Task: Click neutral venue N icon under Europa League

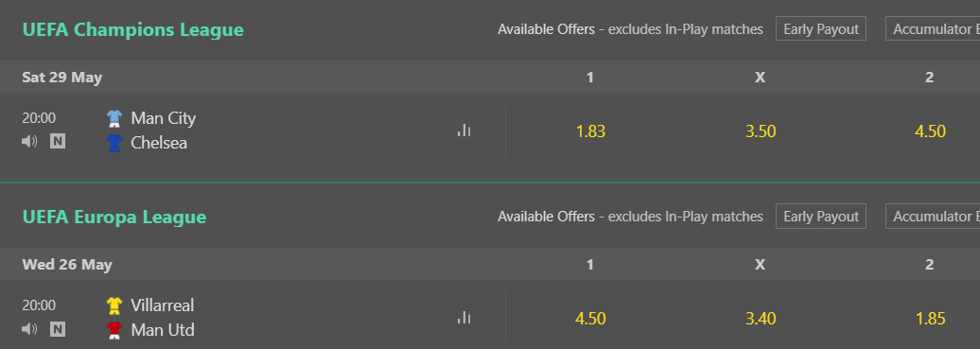Action: pos(58,329)
